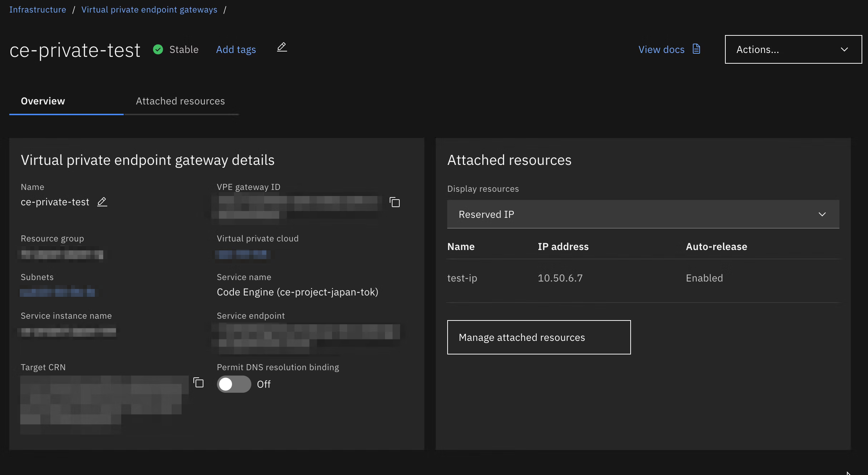Select the Overview tab
868x475 pixels.
click(43, 101)
